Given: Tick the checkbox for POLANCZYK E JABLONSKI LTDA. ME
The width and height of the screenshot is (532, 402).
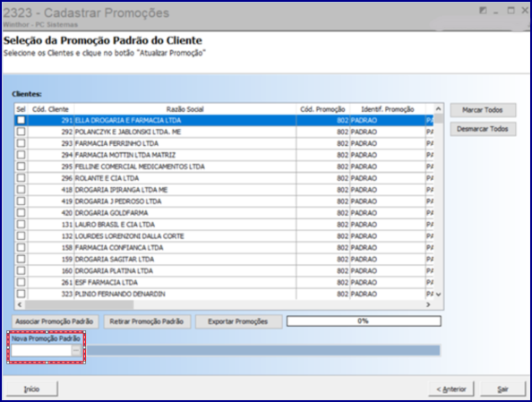Looking at the screenshot, I should click(21, 132).
